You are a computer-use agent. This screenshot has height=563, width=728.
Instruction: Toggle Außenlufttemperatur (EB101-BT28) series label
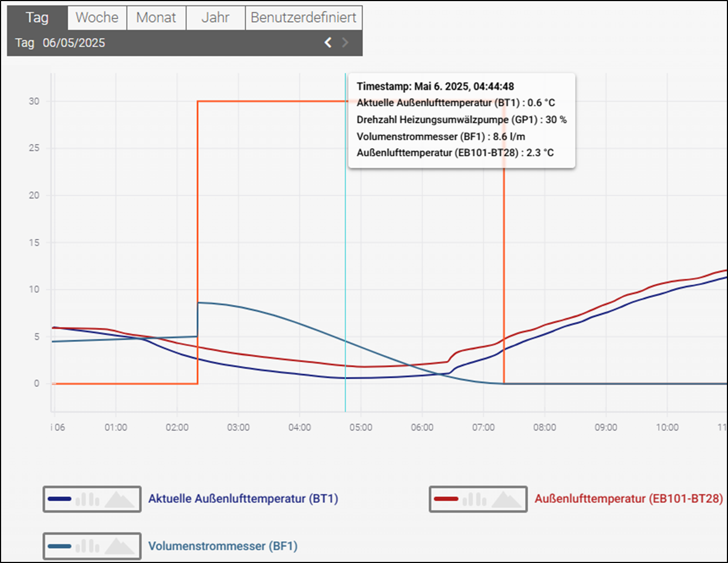point(628,499)
